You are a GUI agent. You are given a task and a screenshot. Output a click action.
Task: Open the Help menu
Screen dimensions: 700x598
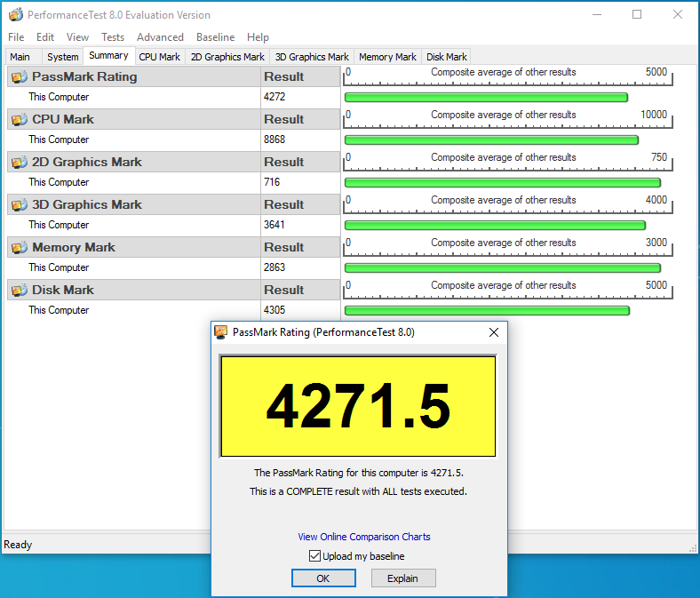(x=258, y=37)
